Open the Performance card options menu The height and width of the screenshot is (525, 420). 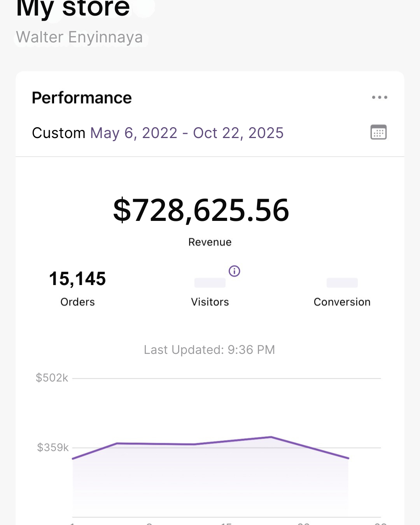(x=379, y=97)
